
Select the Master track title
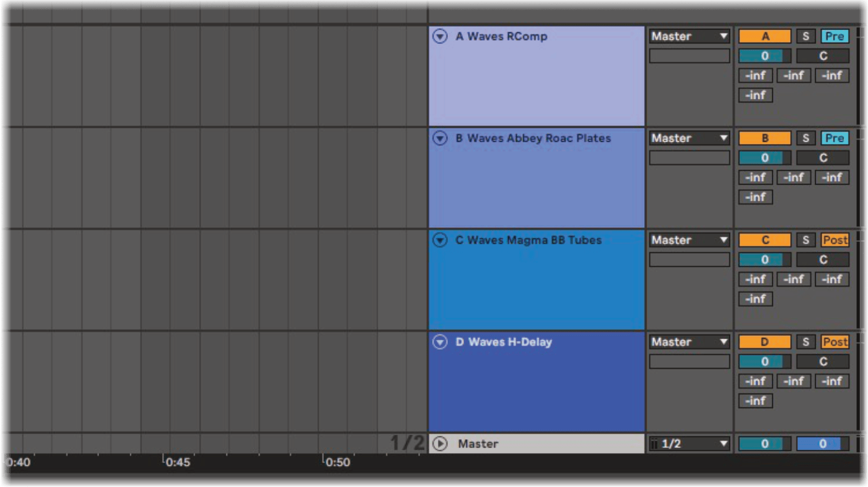478,444
